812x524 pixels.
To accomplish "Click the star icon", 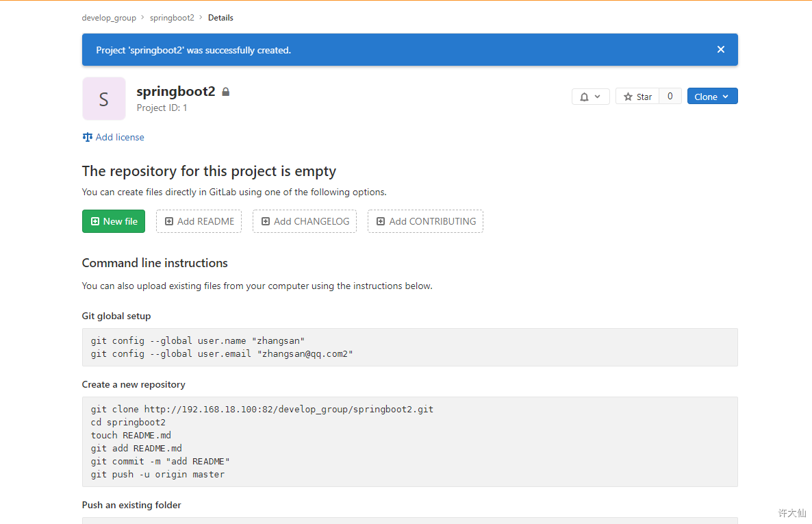I will 628,97.
